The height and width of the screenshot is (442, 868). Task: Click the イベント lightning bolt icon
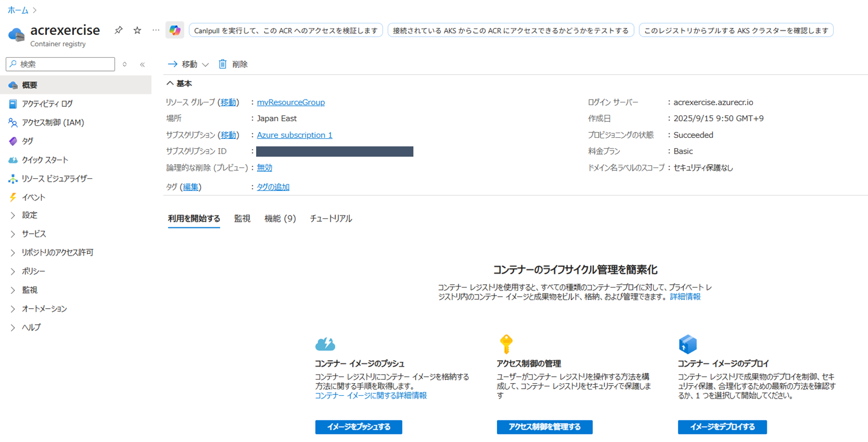point(13,197)
